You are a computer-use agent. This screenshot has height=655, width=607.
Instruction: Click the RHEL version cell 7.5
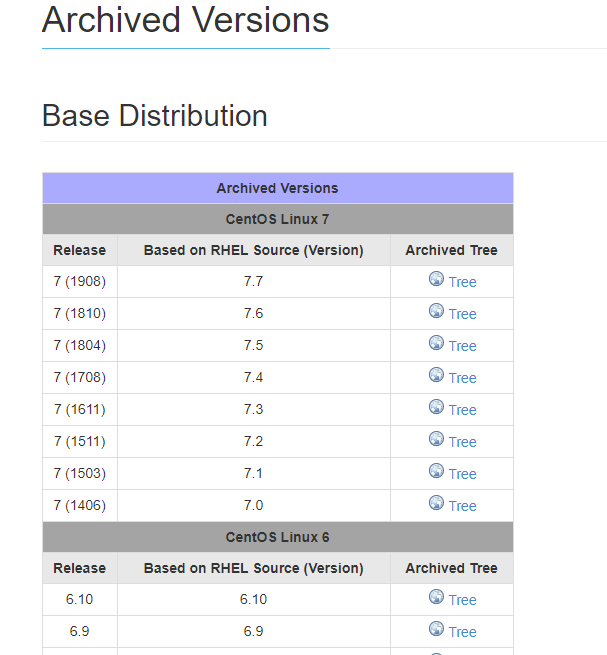point(254,345)
